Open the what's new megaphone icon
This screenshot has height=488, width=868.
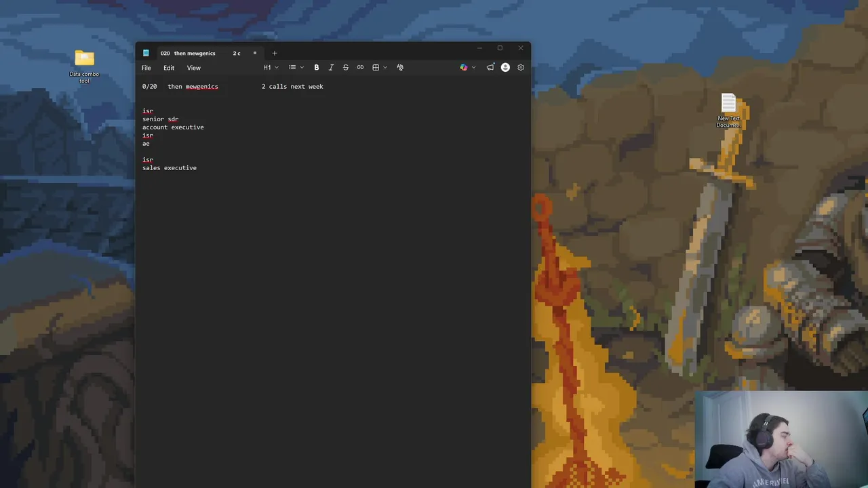click(490, 67)
